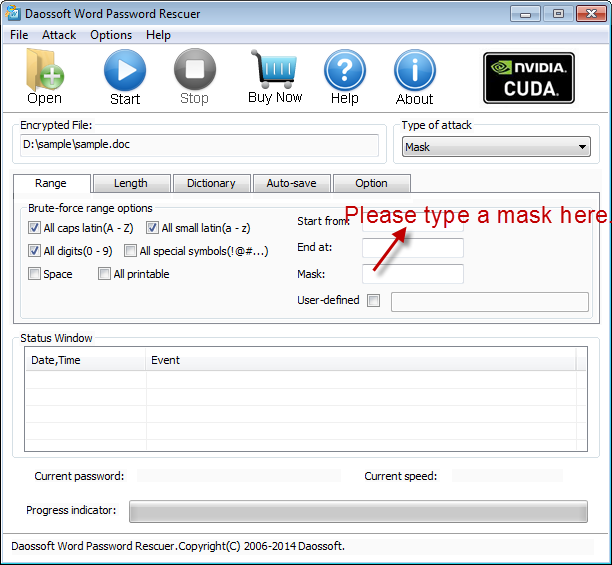612x565 pixels.
Task: Open the Attack menu
Action: [59, 35]
